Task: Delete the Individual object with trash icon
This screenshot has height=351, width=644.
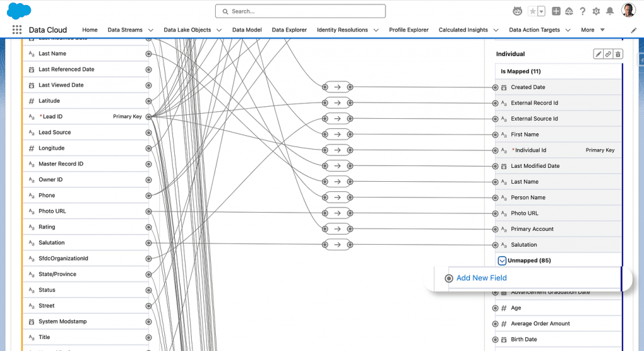Action: click(618, 55)
